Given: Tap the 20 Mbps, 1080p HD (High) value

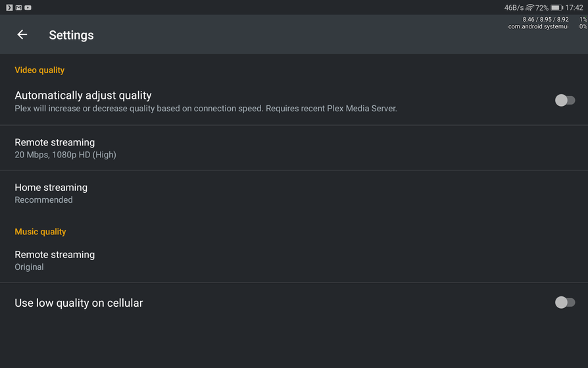Looking at the screenshot, I should [65, 155].
